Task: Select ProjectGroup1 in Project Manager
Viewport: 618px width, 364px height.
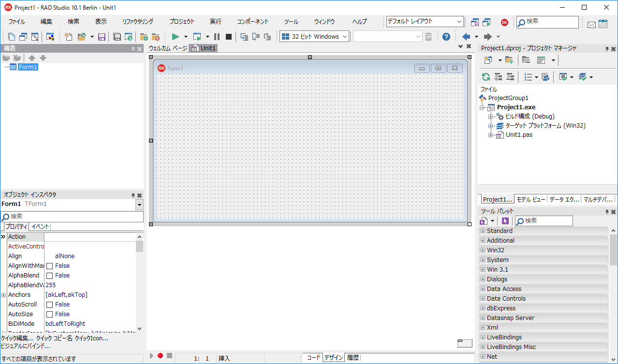Action: (x=508, y=98)
